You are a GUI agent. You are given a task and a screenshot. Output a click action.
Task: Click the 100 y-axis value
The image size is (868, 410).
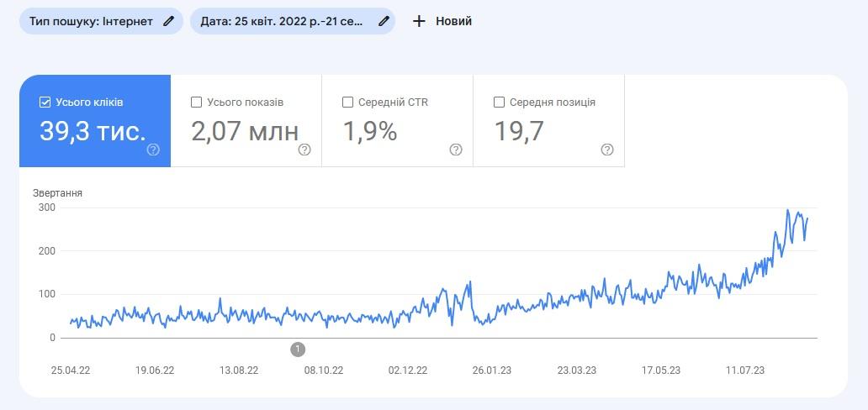point(49,294)
